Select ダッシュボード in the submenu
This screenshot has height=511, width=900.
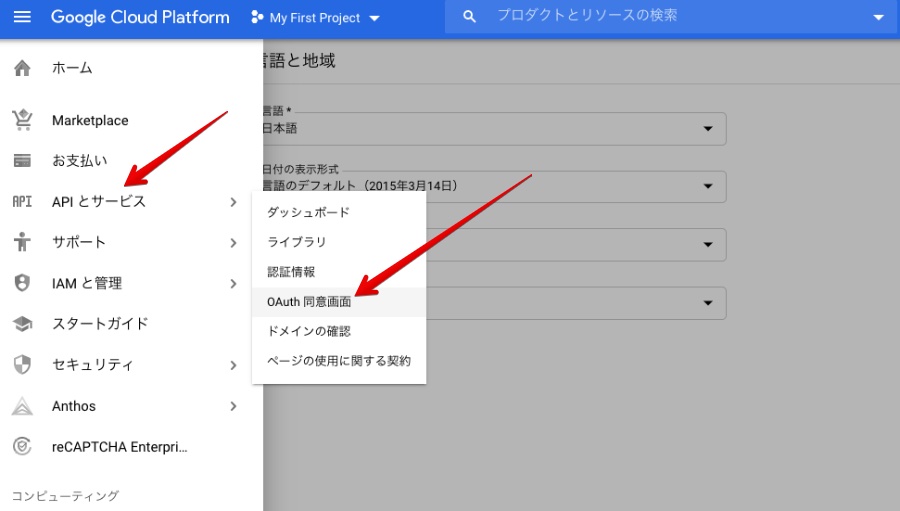pos(339,212)
